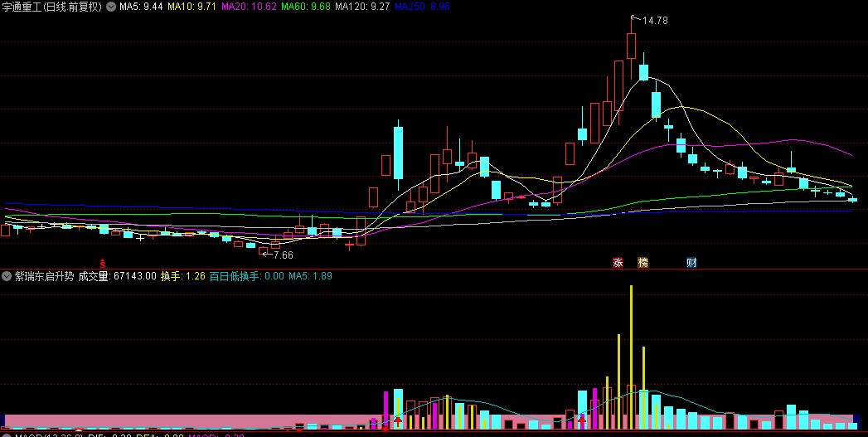This screenshot has width=868, height=437.
Task: Open the dropdown next to 宇通重工 title
Action: [x=111, y=7]
